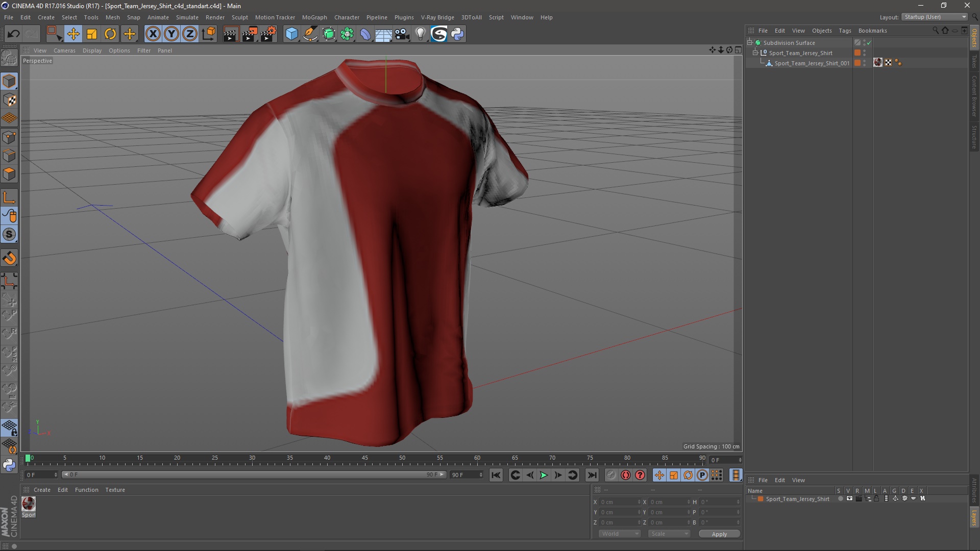The width and height of the screenshot is (980, 551).
Task: Step the end frame 90 F spinner
Action: (481, 475)
